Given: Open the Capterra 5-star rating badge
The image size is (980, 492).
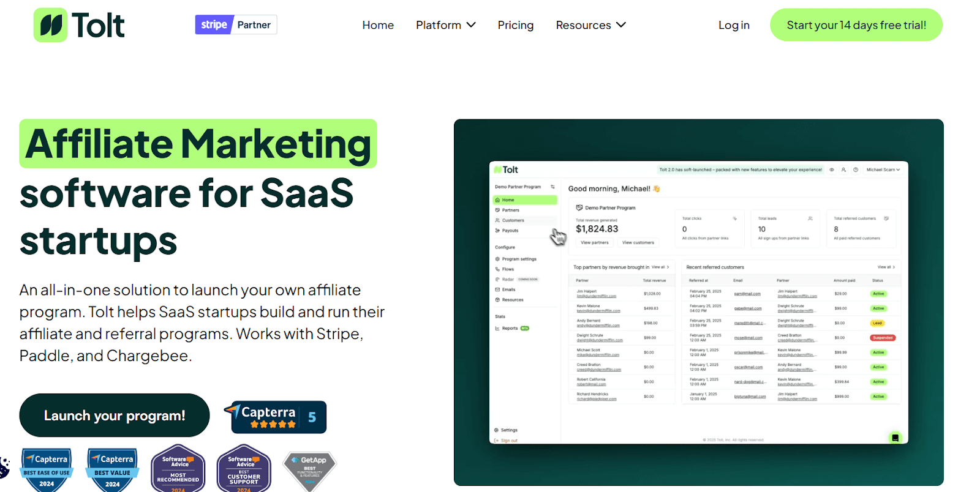Looking at the screenshot, I should point(275,417).
